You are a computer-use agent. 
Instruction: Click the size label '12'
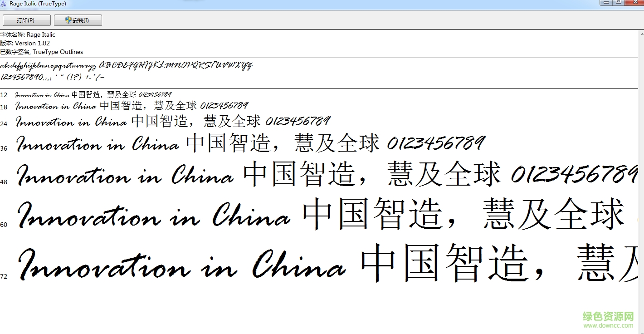4,95
